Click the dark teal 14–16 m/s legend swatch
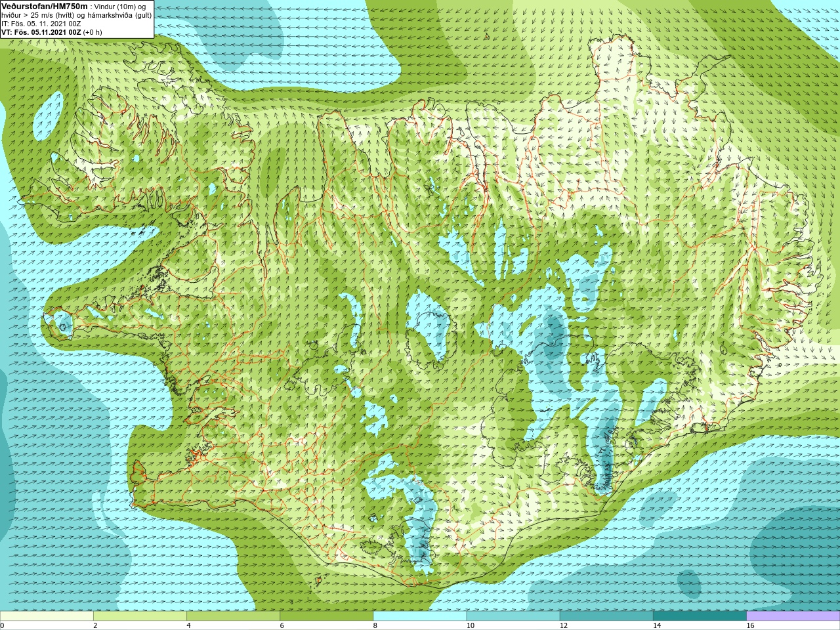 click(x=700, y=616)
